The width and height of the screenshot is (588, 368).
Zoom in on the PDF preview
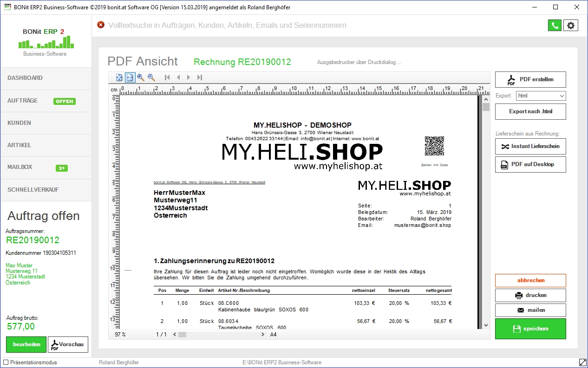click(x=141, y=77)
